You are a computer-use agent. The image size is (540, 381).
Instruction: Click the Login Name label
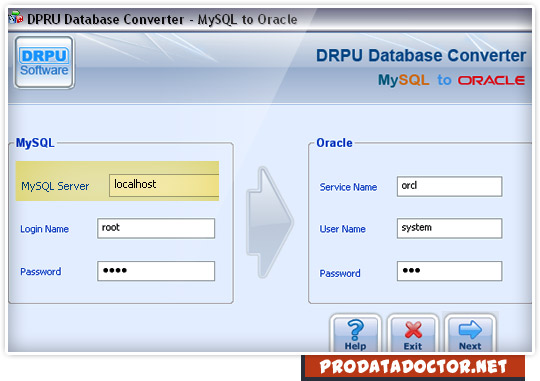click(44, 229)
